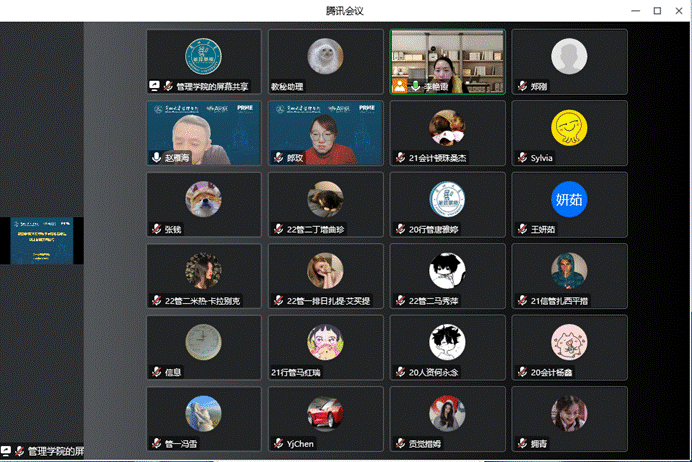Click the orange host icon on the active speaker tile

tap(399, 86)
